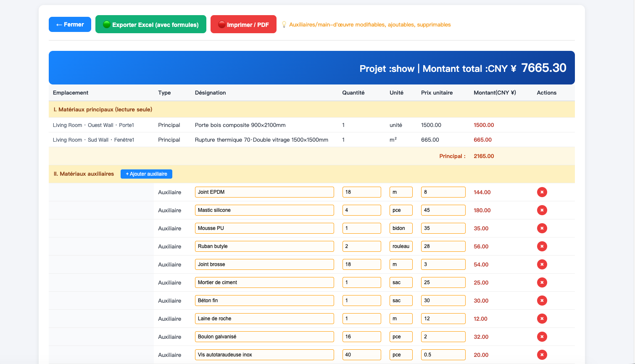This screenshot has height=364, width=635.
Task: Change the unit field showing bidon
Action: click(x=401, y=228)
